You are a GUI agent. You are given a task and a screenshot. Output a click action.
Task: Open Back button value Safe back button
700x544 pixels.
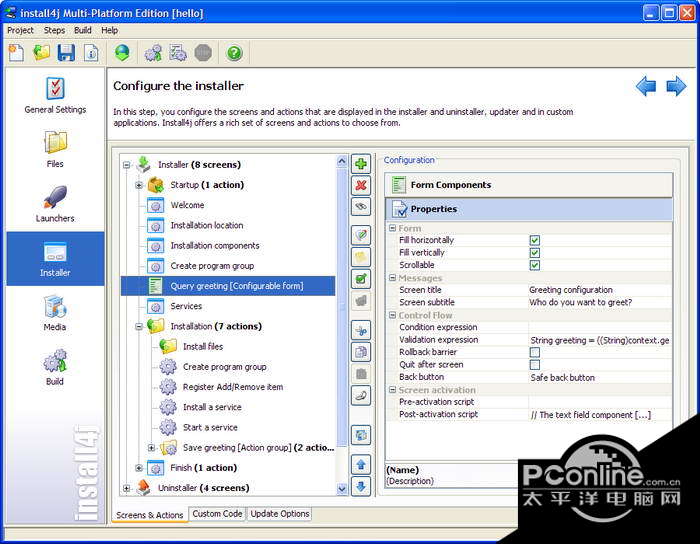point(600,378)
